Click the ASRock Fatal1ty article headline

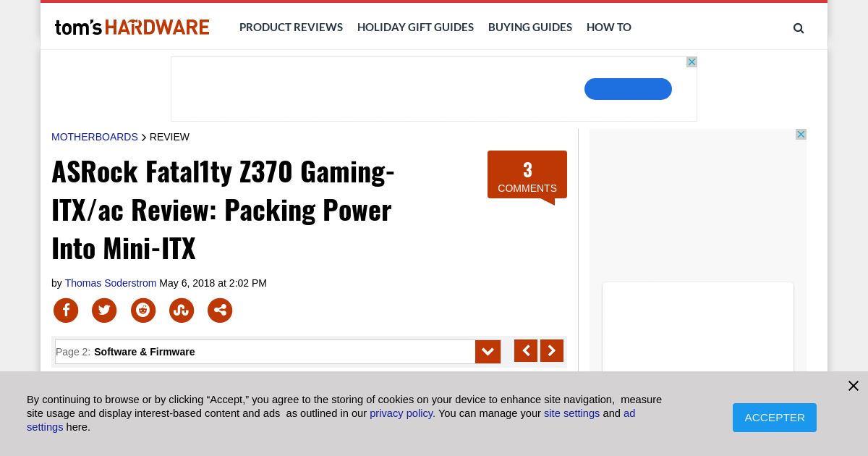click(x=223, y=210)
